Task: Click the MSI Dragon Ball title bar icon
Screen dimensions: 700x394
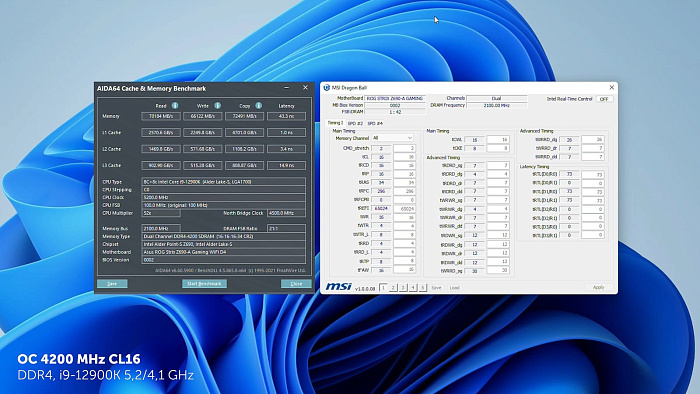Action: [x=326, y=87]
